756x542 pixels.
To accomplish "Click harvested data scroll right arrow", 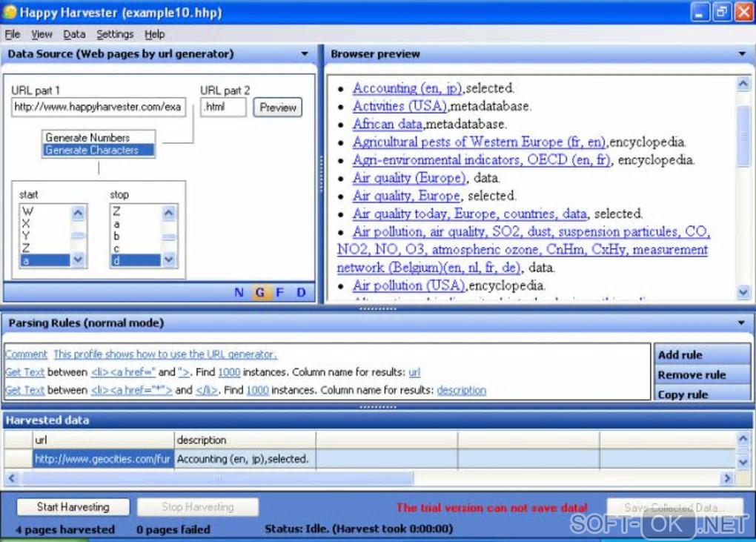I will [726, 478].
